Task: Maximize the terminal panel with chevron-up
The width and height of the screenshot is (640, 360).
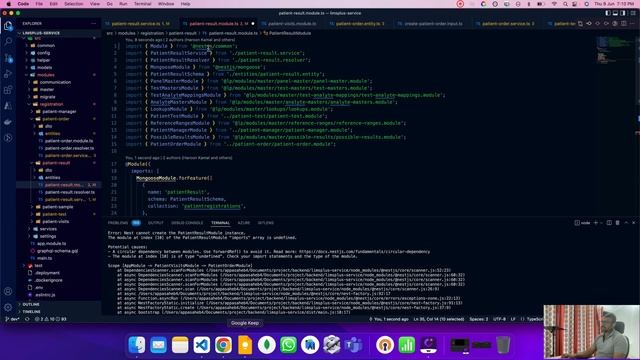Action: point(626,223)
